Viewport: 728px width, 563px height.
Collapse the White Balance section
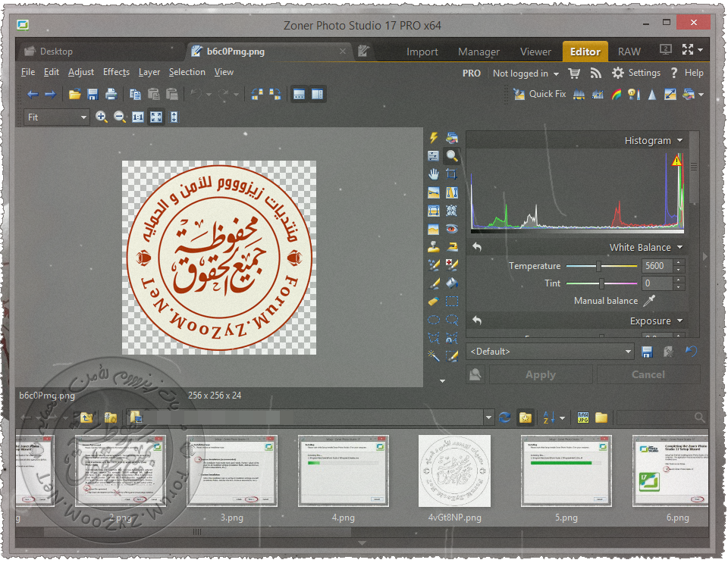[680, 247]
